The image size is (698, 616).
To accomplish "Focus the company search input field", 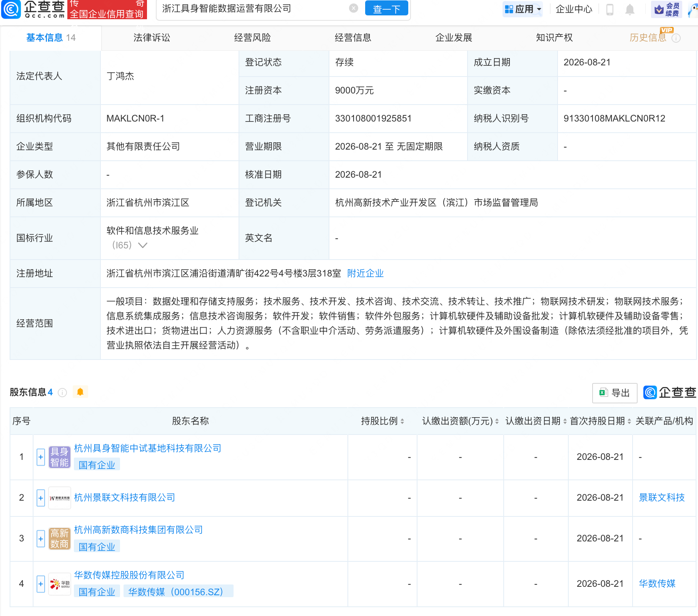I will coord(253,8).
